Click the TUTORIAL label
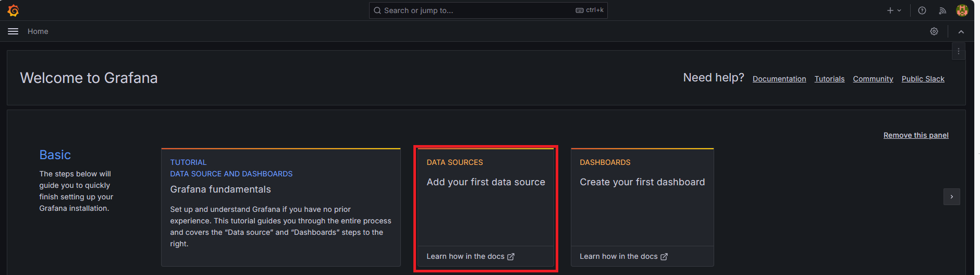The width and height of the screenshot is (980, 275). pos(188,162)
